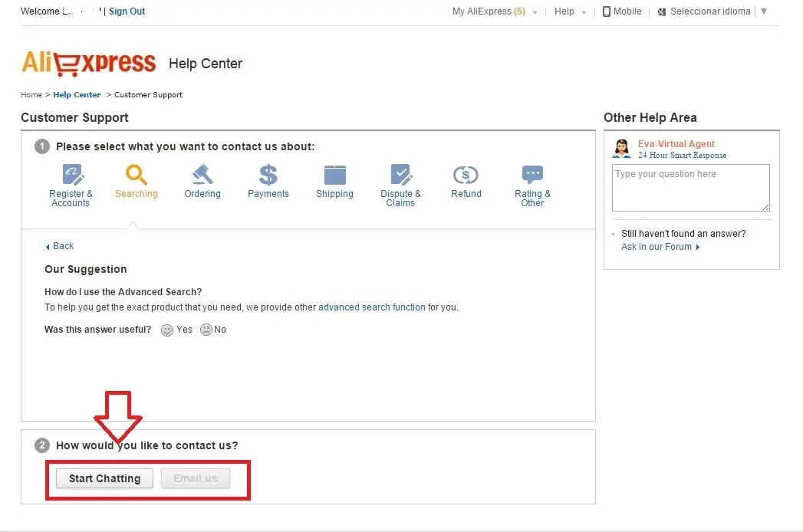Open the advanced search function link
This screenshot has width=803, height=532.
click(x=372, y=307)
